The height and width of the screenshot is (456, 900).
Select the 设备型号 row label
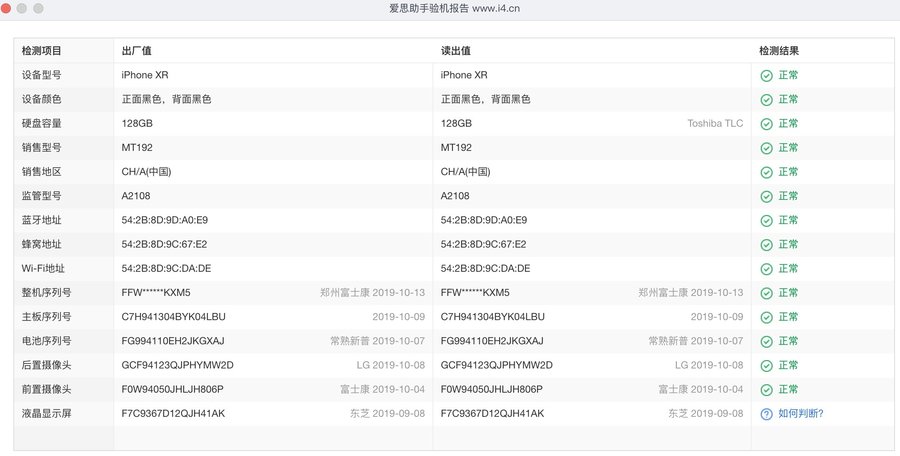click(x=41, y=75)
